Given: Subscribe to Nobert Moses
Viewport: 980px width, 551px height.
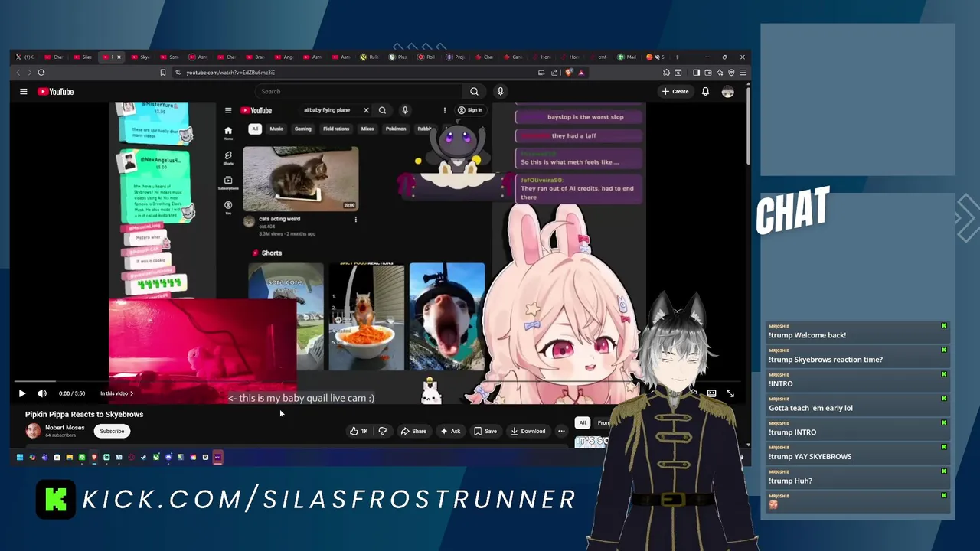Looking at the screenshot, I should point(112,431).
